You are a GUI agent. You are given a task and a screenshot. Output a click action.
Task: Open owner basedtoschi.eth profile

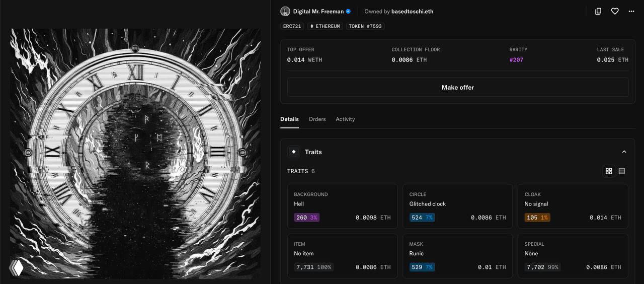tap(413, 11)
